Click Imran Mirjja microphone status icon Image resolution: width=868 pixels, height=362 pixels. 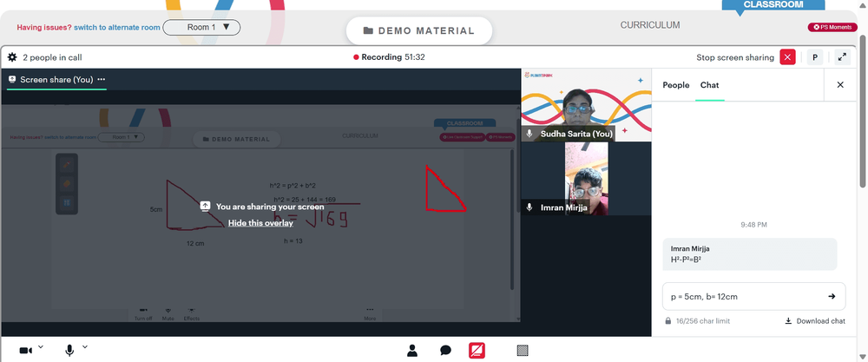tap(529, 207)
